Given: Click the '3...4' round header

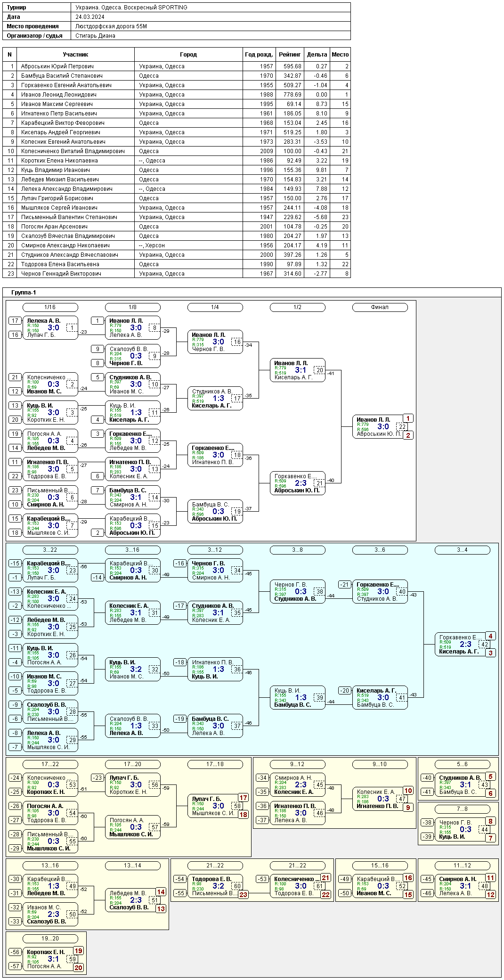Looking at the screenshot, I should click(462, 550).
